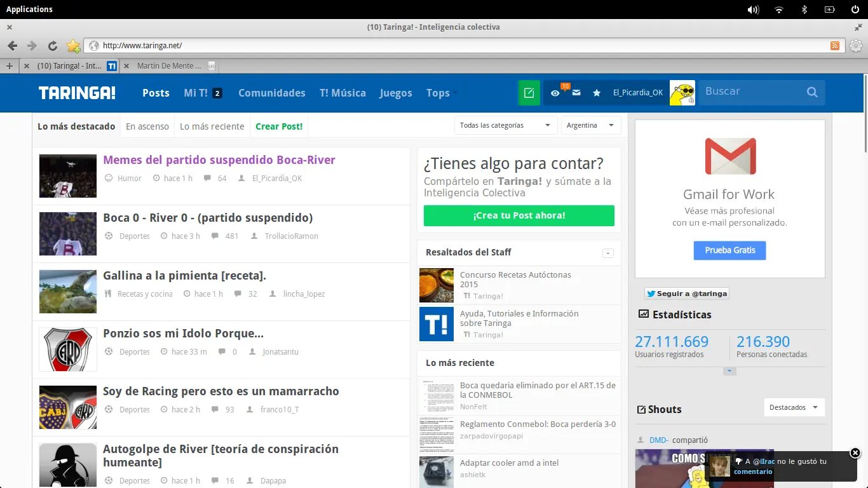This screenshot has height=488, width=868.
Task: Check notifications via the eye icon
Action: point(555,93)
